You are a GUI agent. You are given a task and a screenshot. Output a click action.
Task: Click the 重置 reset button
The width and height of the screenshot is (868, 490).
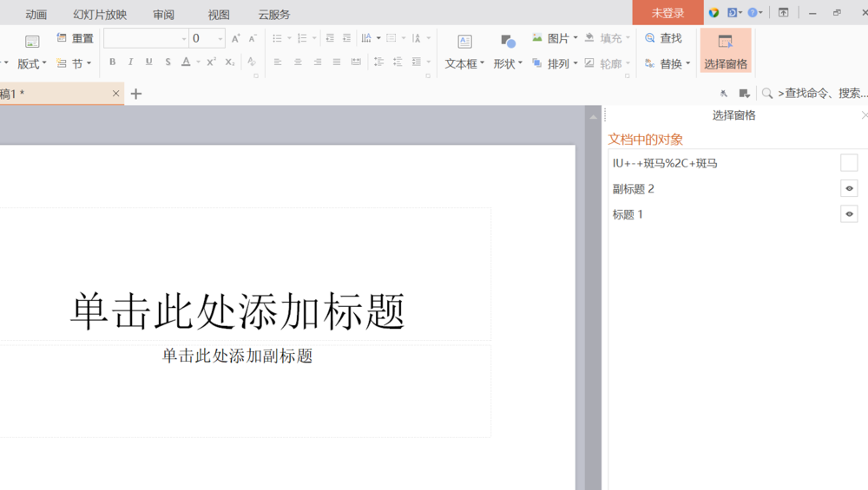(76, 38)
